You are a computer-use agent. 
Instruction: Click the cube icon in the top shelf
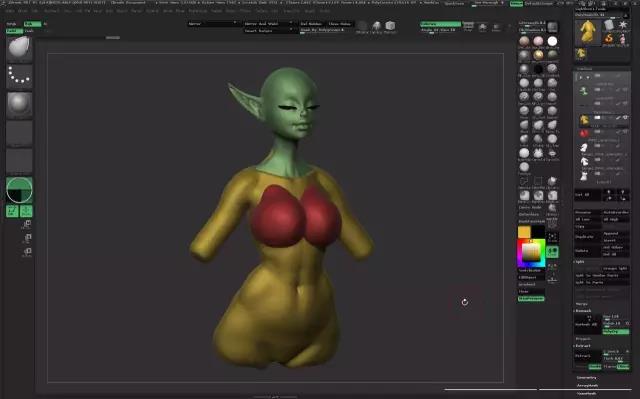point(390,26)
